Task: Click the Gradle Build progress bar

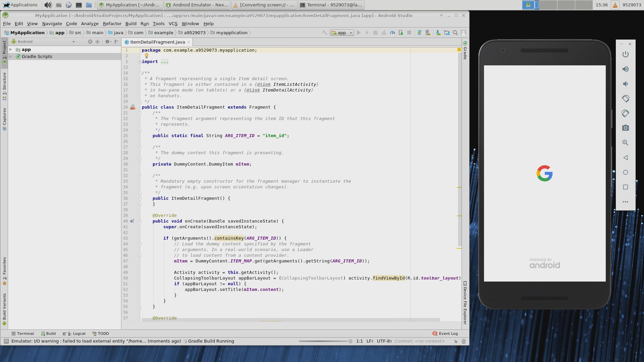Action: (x=323, y=341)
